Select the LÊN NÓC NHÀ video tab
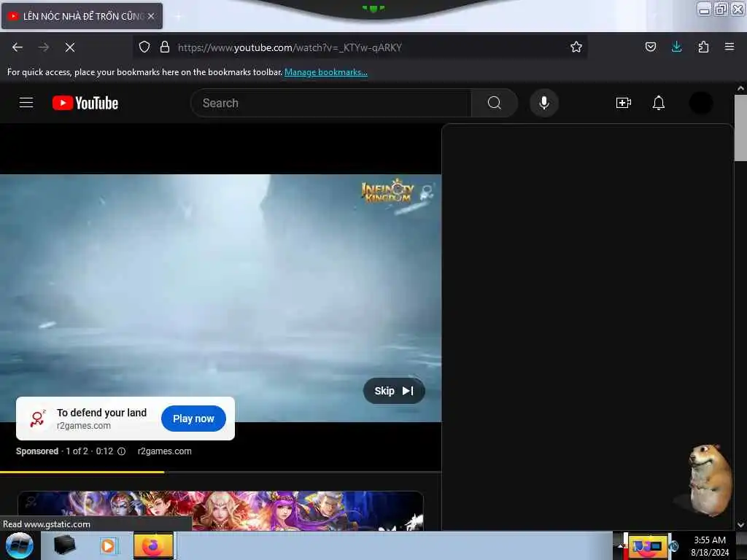The width and height of the screenshot is (747, 560). click(82, 16)
